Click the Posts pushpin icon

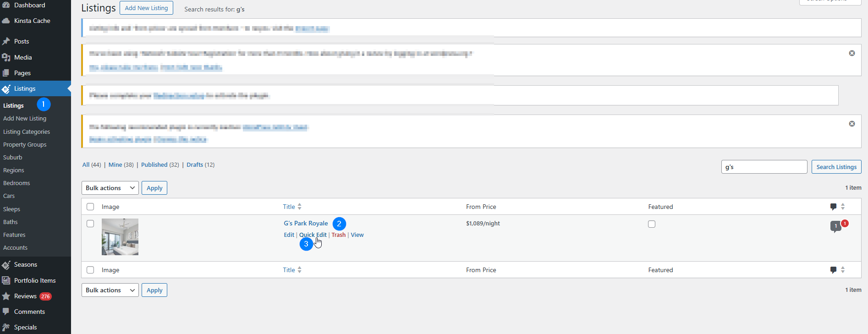(x=6, y=41)
